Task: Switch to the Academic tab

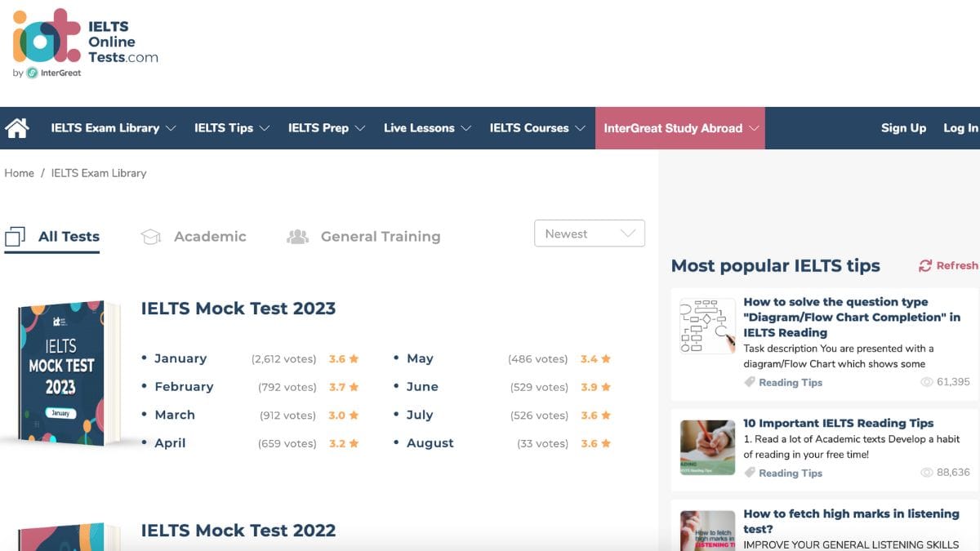Action: (x=194, y=237)
